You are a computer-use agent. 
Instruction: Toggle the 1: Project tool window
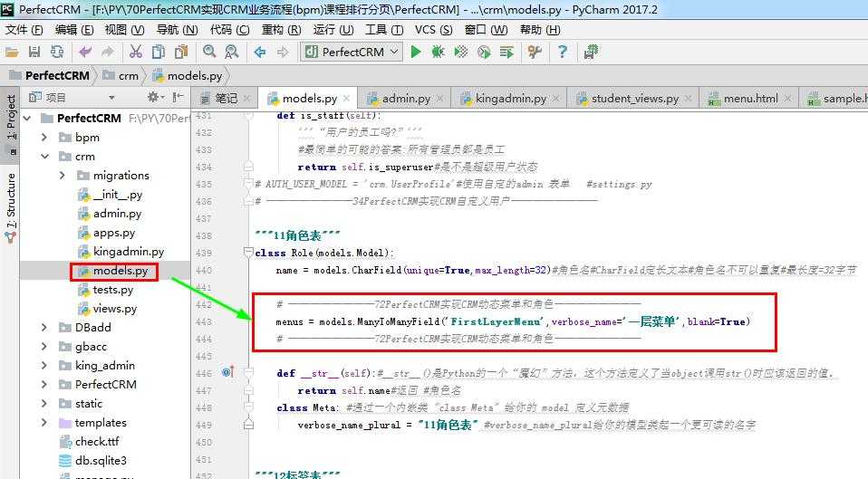tap(11, 124)
